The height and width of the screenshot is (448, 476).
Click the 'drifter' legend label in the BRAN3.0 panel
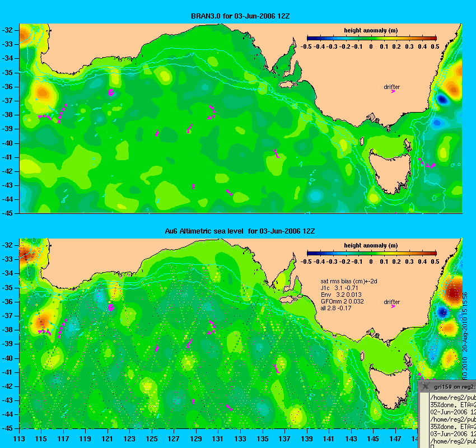point(391,87)
